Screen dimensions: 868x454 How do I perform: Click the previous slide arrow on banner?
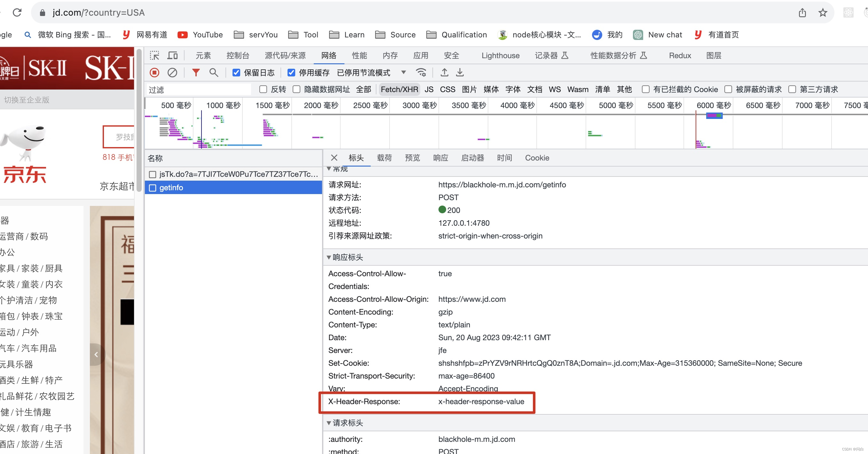96,354
